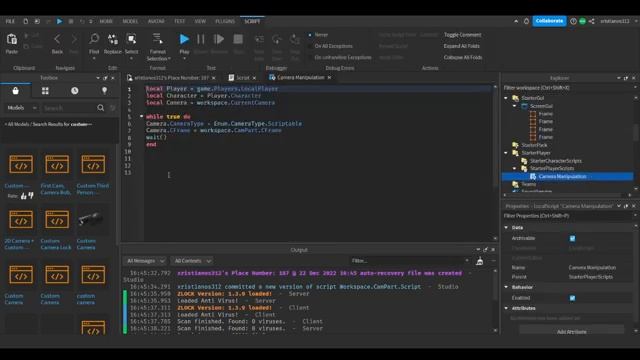
Task: Collapse the while loop fold on line 5
Action: [x=142, y=116]
